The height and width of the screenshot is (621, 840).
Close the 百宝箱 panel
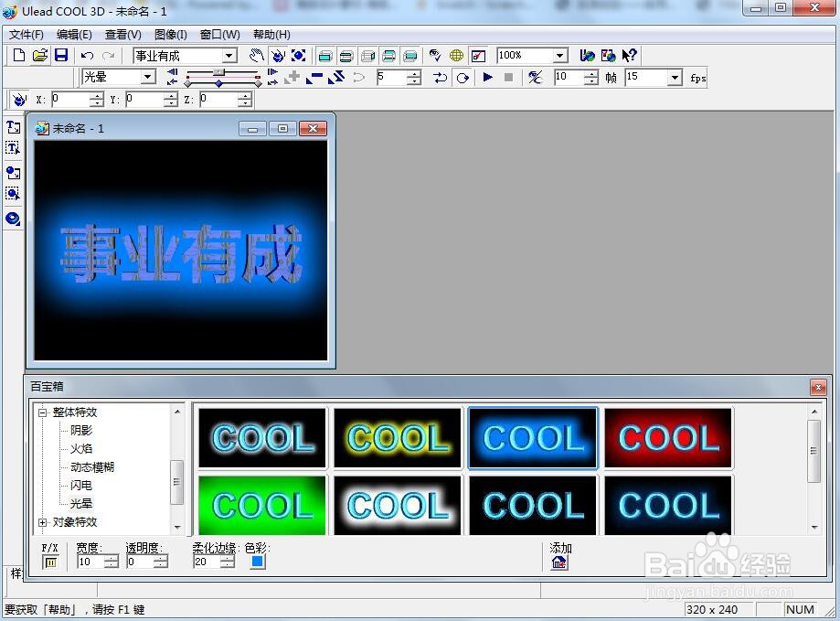click(817, 387)
